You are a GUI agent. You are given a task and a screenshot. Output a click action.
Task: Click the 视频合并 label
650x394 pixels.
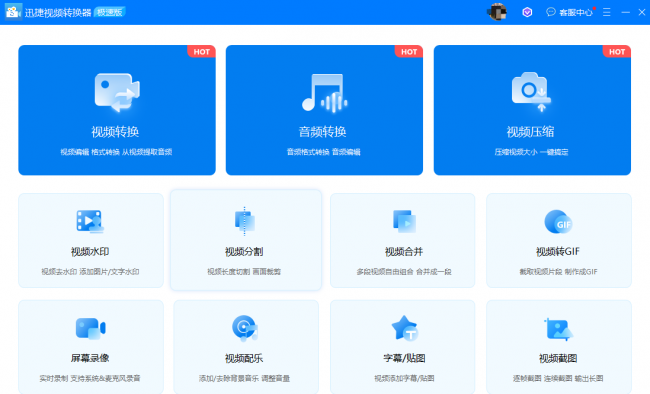point(404,252)
